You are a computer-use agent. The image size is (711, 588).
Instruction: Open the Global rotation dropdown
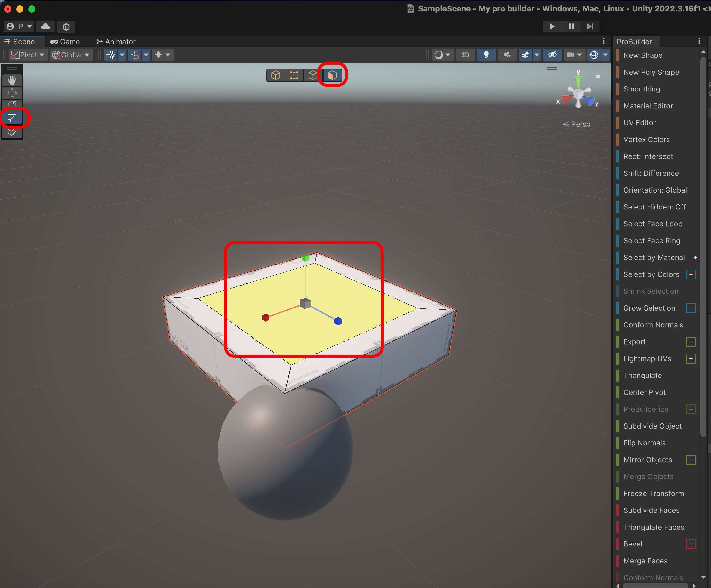[x=71, y=55]
